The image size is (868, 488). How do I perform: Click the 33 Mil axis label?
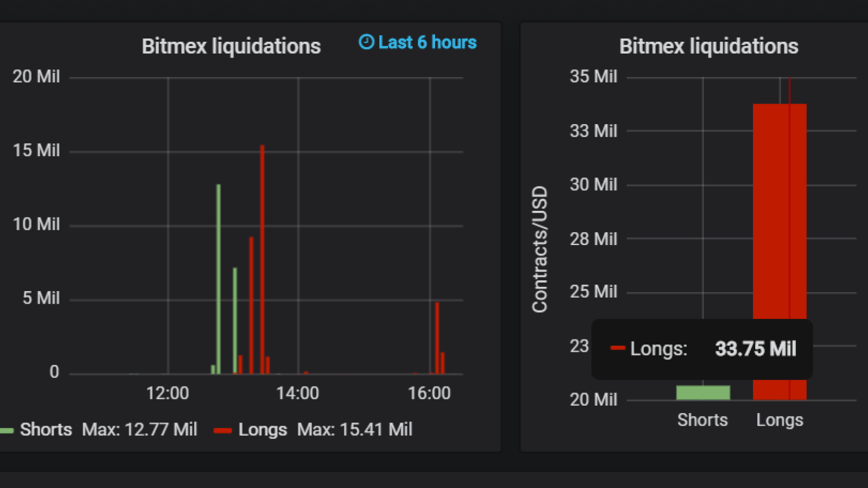pyautogui.click(x=593, y=131)
